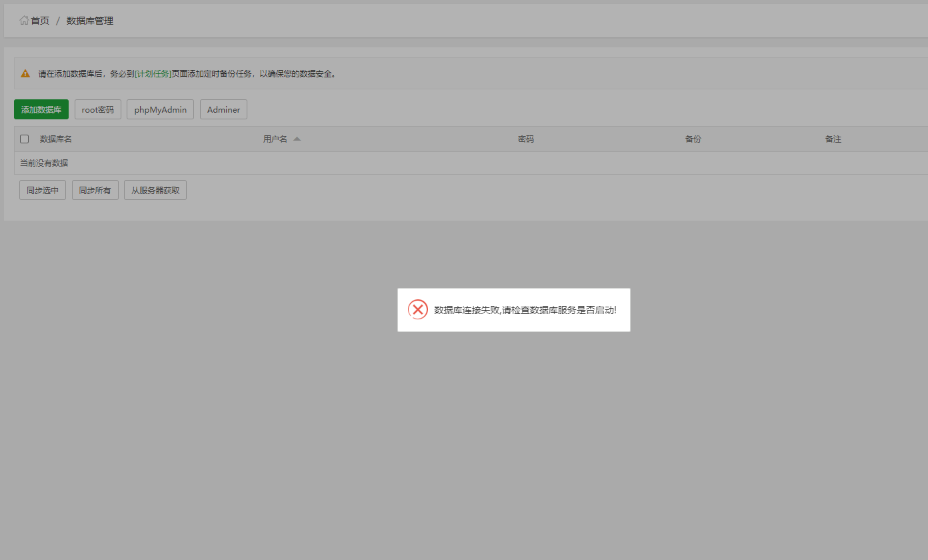
Task: Click the 同步选中 button
Action: (x=43, y=190)
